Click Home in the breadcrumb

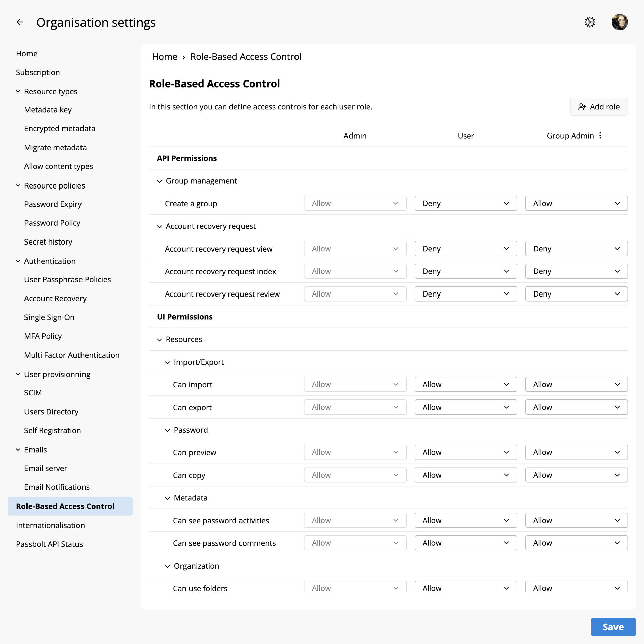point(164,57)
